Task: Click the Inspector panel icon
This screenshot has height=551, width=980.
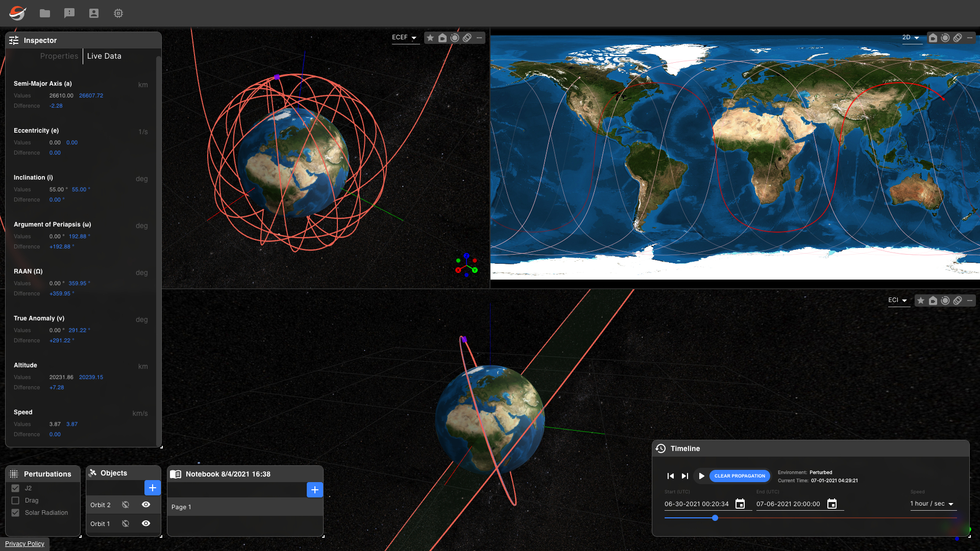Action: pyautogui.click(x=13, y=40)
